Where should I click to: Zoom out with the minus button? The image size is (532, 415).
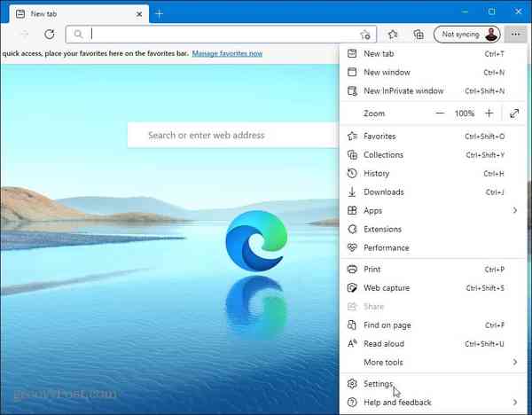click(440, 114)
